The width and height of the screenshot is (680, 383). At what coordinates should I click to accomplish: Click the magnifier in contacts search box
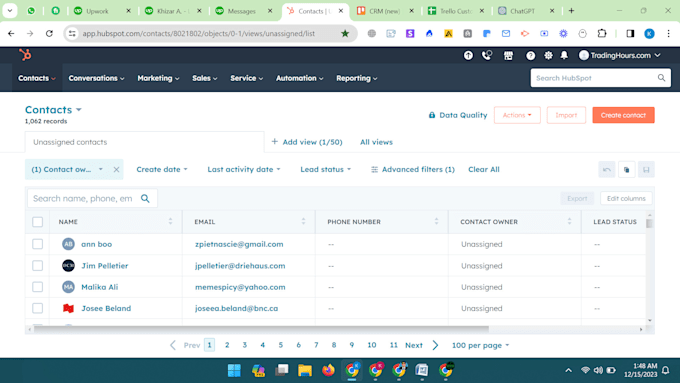coord(145,199)
